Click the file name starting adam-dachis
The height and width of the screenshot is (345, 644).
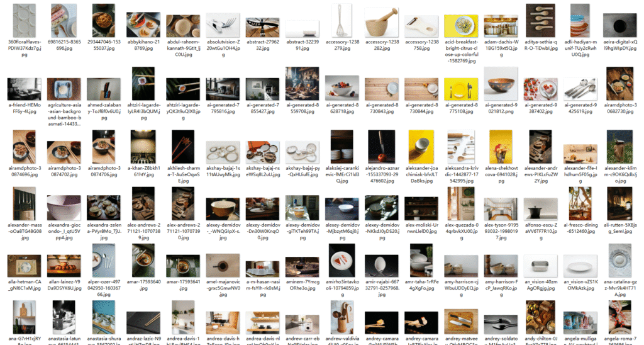pyautogui.click(x=501, y=48)
